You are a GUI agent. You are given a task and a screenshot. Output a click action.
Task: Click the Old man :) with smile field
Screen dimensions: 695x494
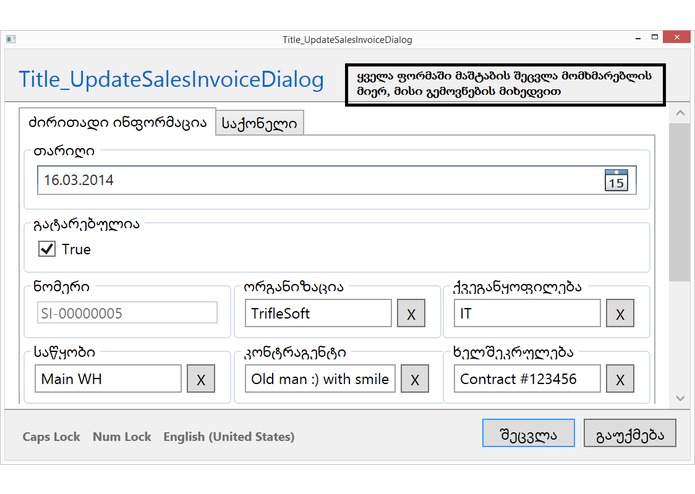coord(320,379)
